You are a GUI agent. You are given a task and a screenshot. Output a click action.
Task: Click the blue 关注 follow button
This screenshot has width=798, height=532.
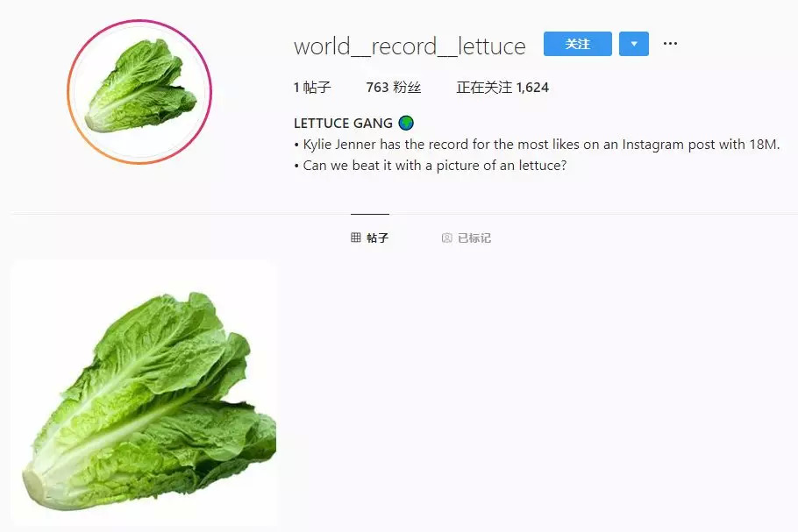coord(577,44)
